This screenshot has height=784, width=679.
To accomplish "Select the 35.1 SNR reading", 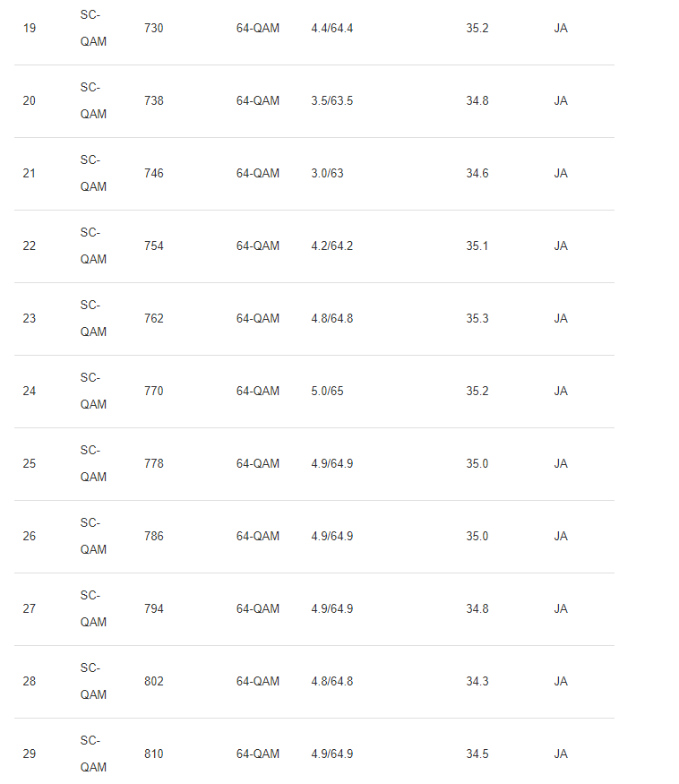I will pyautogui.click(x=477, y=246).
